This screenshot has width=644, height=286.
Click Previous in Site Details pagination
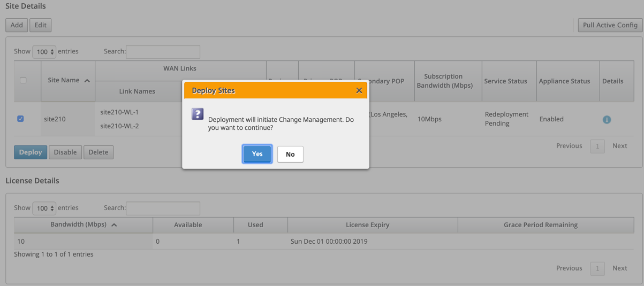(569, 145)
